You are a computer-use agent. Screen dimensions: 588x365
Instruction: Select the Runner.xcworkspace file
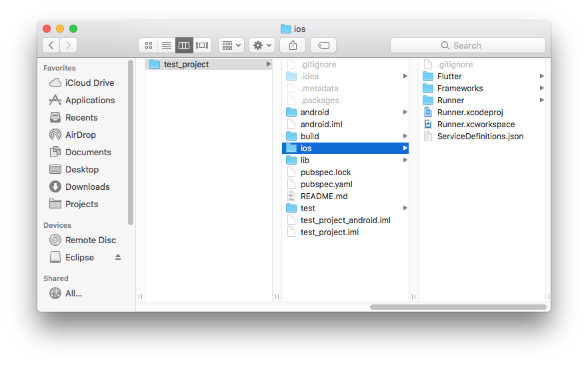[x=475, y=125]
